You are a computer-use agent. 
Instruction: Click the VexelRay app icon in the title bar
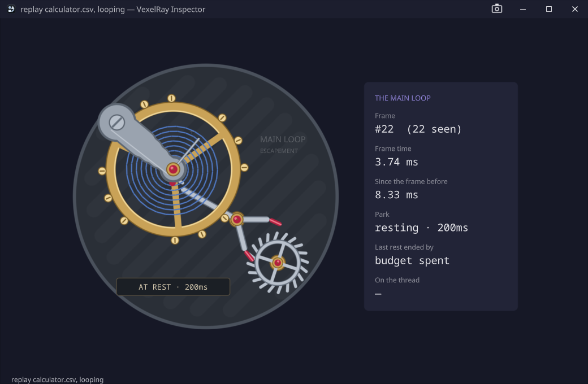pyautogui.click(x=11, y=9)
